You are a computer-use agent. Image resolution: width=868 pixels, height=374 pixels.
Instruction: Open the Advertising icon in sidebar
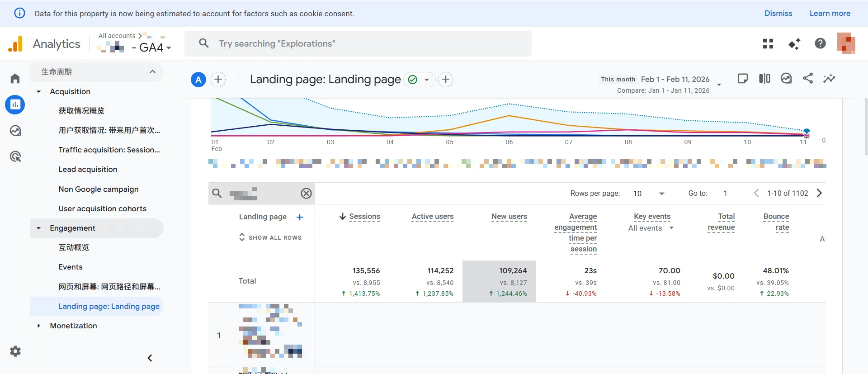(15, 156)
